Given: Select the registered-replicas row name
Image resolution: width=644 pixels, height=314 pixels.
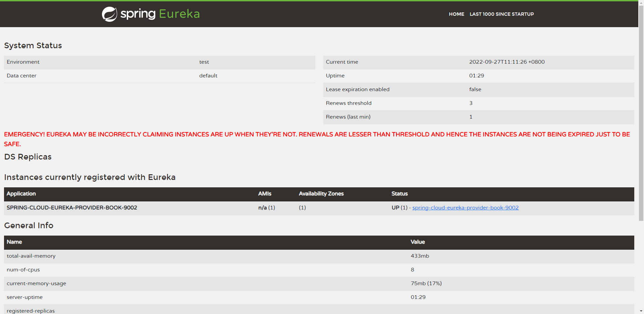Looking at the screenshot, I should (31, 311).
